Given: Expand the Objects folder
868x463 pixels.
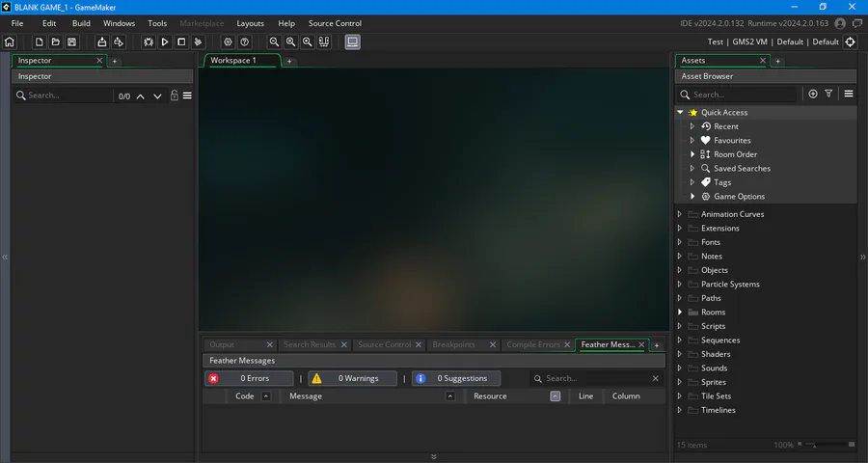Looking at the screenshot, I should (x=680, y=270).
